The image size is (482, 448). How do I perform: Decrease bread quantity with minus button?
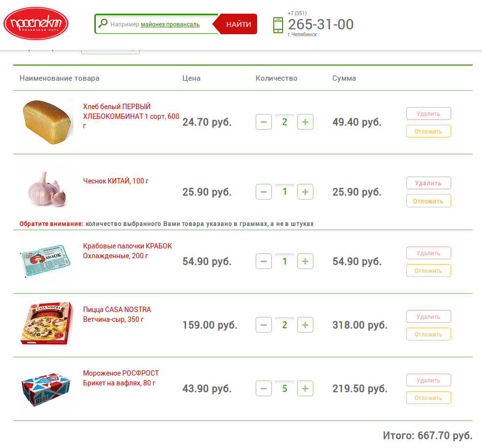point(263,122)
